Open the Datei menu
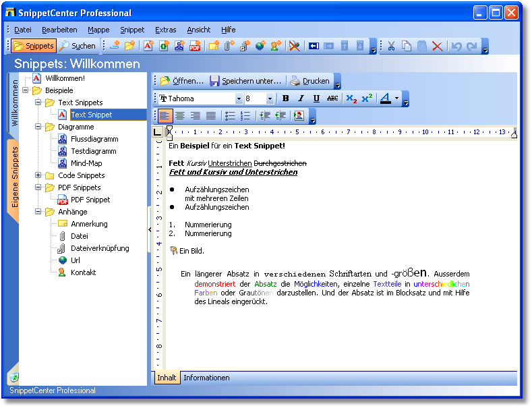This screenshot has height=408, width=532. tap(23, 30)
